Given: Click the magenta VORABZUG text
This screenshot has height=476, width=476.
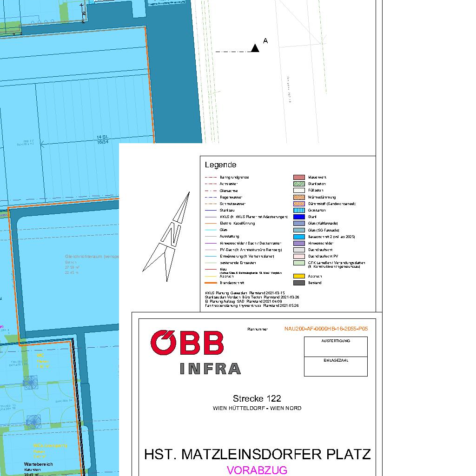Looking at the screenshot, I should pos(257,470).
